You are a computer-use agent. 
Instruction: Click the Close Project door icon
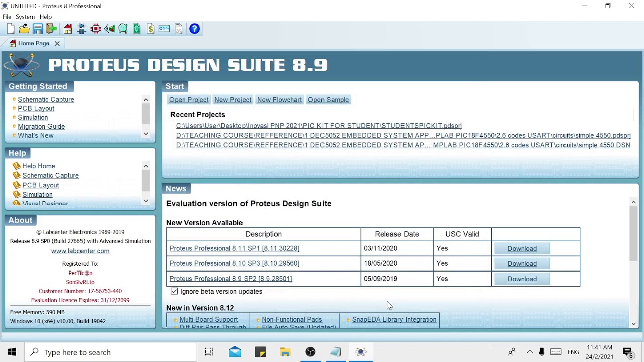point(51,29)
